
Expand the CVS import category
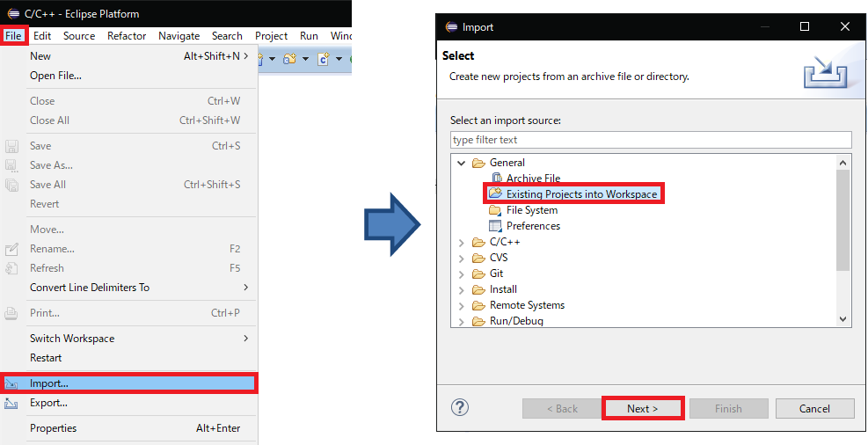(461, 258)
